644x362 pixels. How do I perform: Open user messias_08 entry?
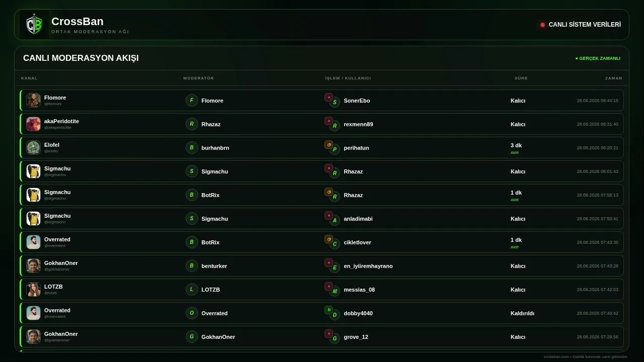[359, 290]
